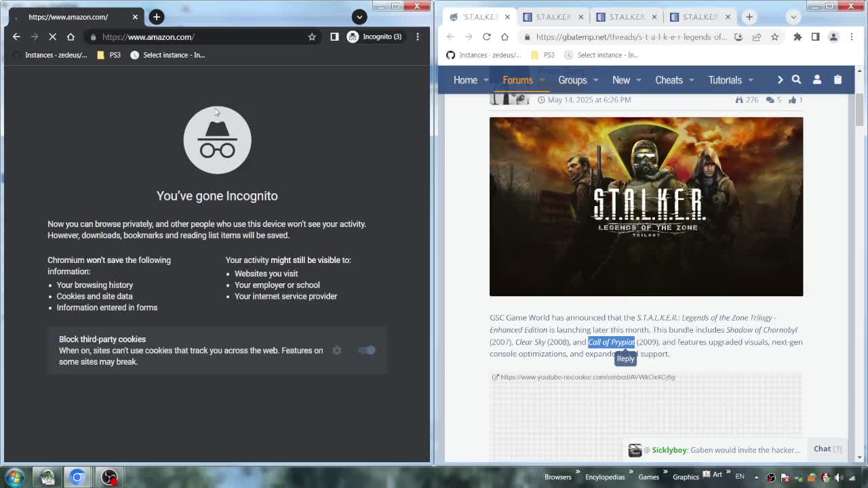
Task: Open the Windows Start button
Action: click(15, 476)
